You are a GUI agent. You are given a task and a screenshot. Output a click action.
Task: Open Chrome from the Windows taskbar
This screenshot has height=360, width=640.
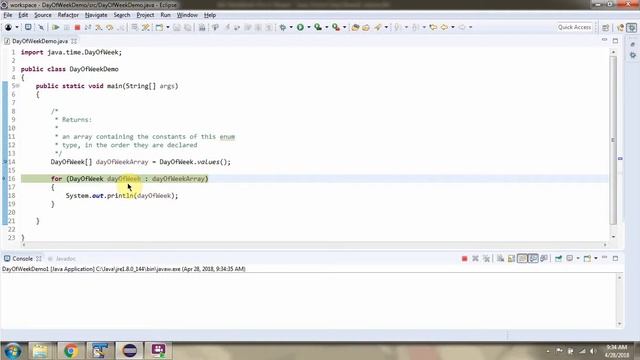point(70,351)
